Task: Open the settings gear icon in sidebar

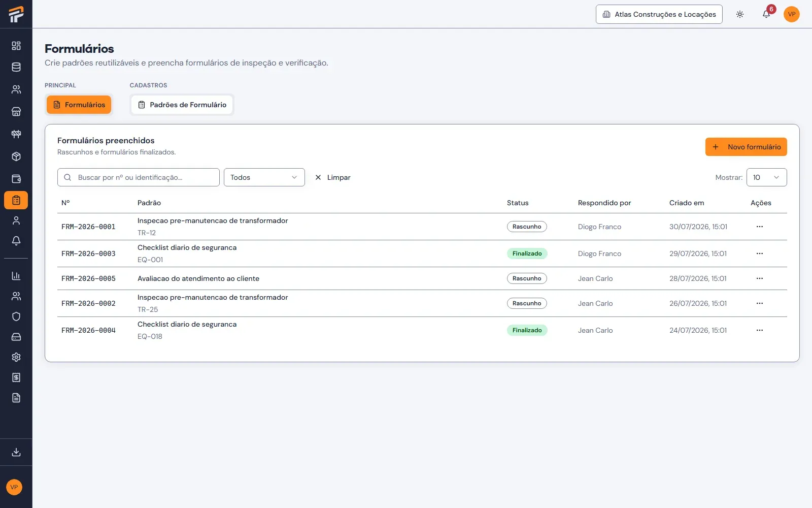Action: click(16, 357)
